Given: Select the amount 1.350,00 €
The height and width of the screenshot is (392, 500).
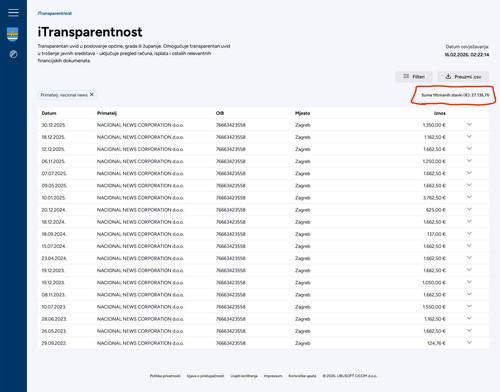Looking at the screenshot, I should pos(434,125).
